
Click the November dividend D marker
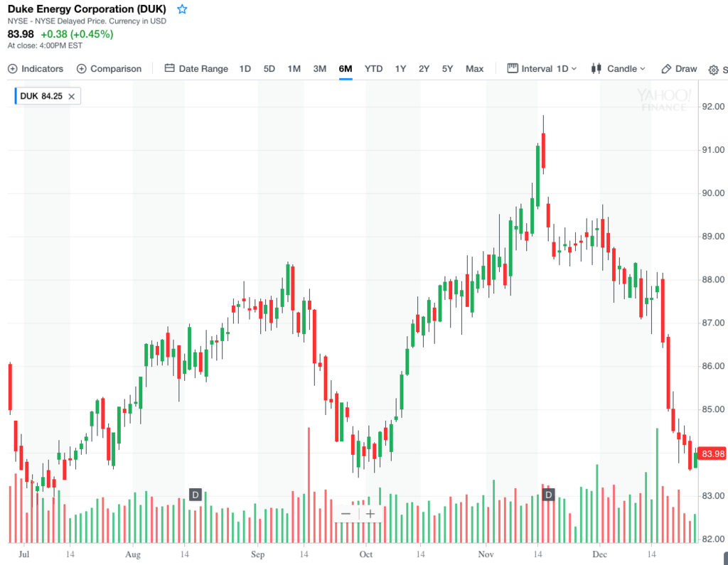click(x=548, y=495)
